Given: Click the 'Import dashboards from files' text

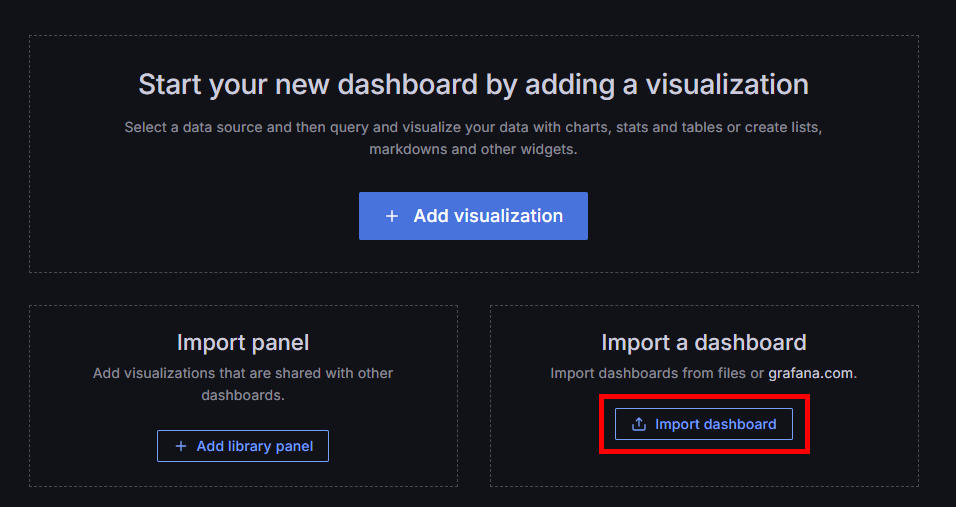Looking at the screenshot, I should pos(656,373).
